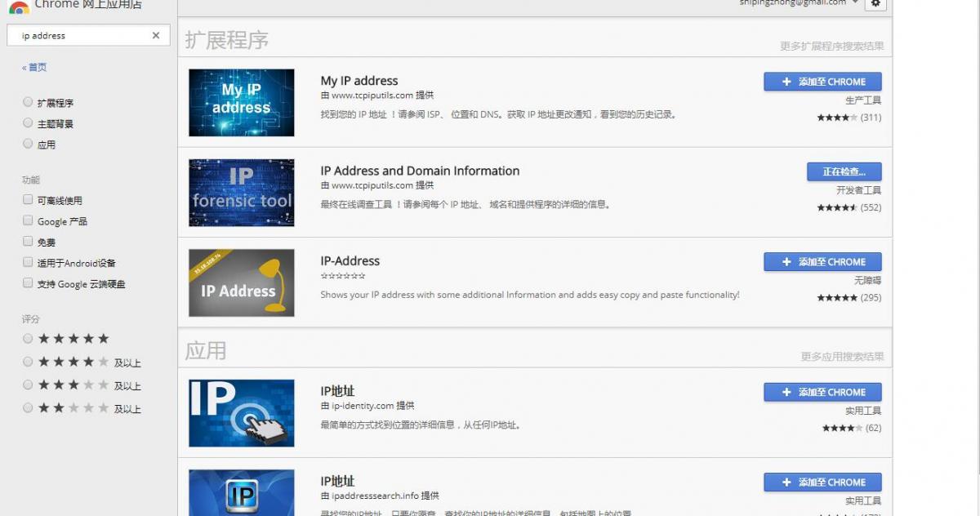Open the "IP forensic tool" thumbnail
The width and height of the screenshot is (980, 516).
coord(242,193)
